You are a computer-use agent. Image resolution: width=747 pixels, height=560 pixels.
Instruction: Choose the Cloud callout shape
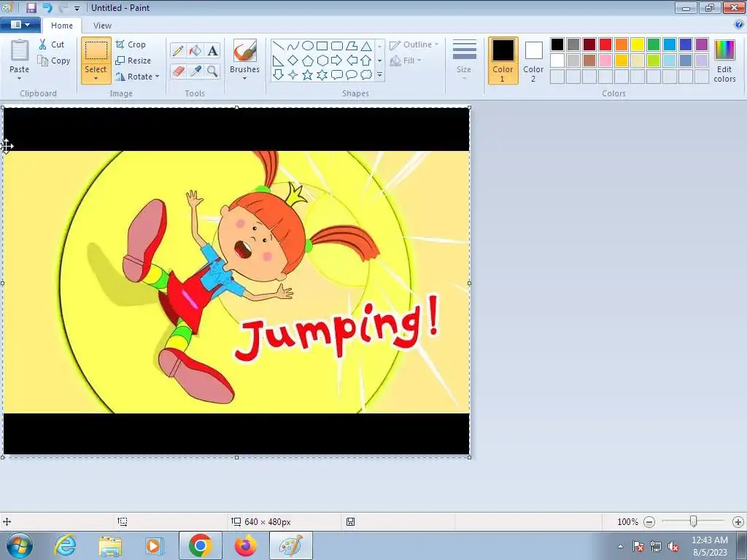[366, 75]
